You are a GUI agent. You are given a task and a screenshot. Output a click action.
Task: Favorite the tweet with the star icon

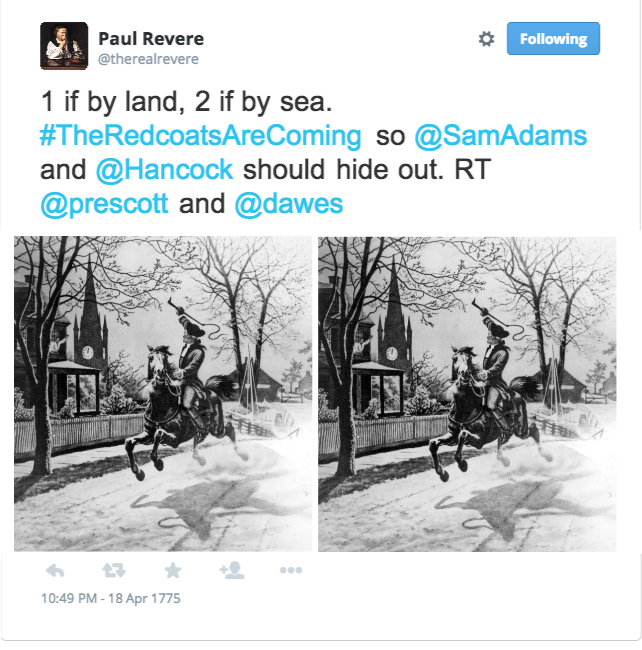pyautogui.click(x=172, y=570)
